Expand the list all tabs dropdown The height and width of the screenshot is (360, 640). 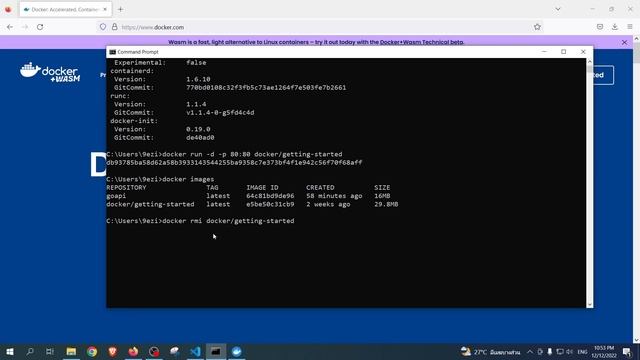[558, 9]
